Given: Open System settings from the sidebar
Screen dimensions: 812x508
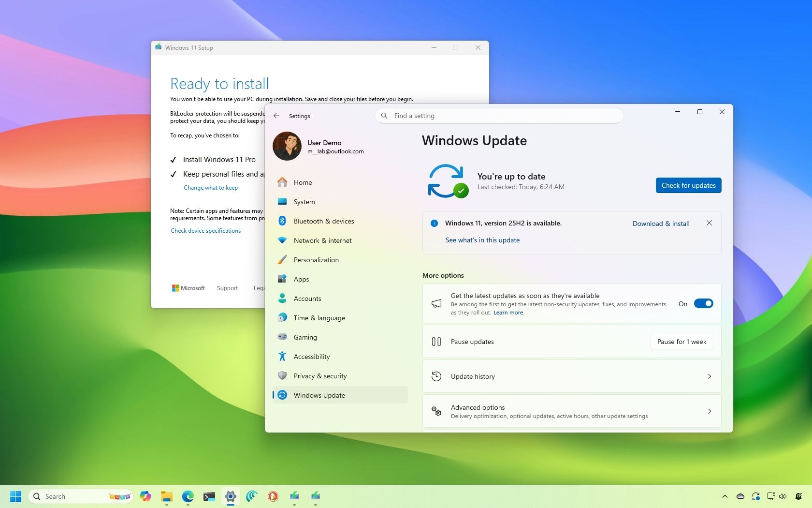Looking at the screenshot, I should [303, 202].
